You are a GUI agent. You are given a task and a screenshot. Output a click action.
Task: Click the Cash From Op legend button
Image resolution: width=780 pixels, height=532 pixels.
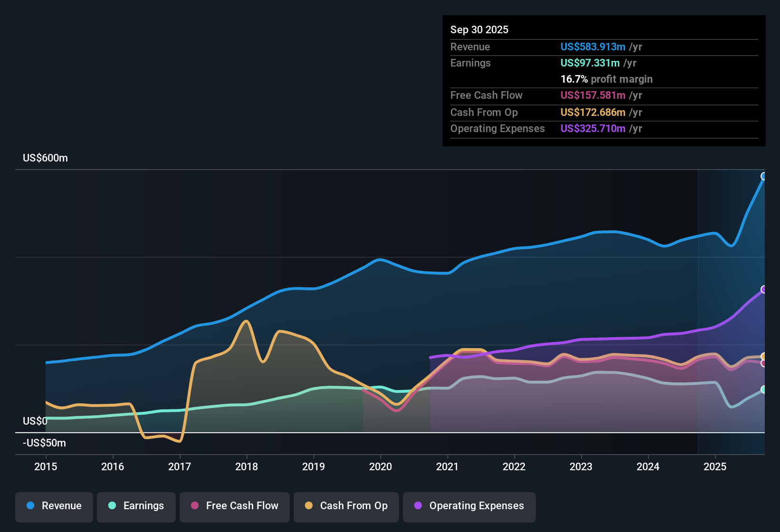click(x=346, y=506)
